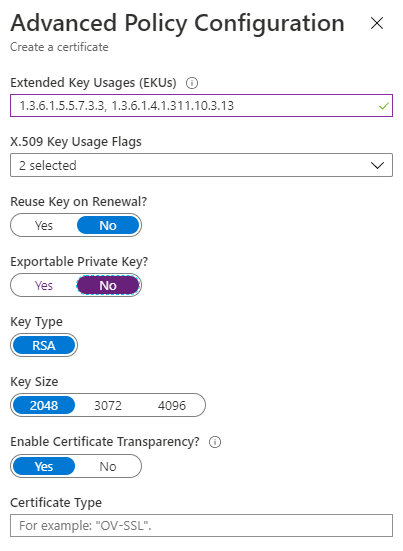Set Exportable Private Key to No
403x551 pixels.
[108, 286]
